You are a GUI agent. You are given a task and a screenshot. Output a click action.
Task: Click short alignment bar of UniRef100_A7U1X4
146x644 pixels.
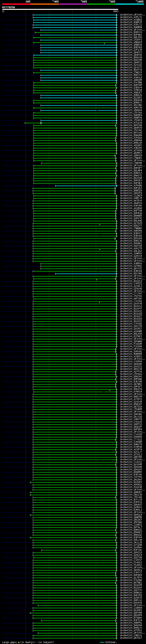click(33, 123)
